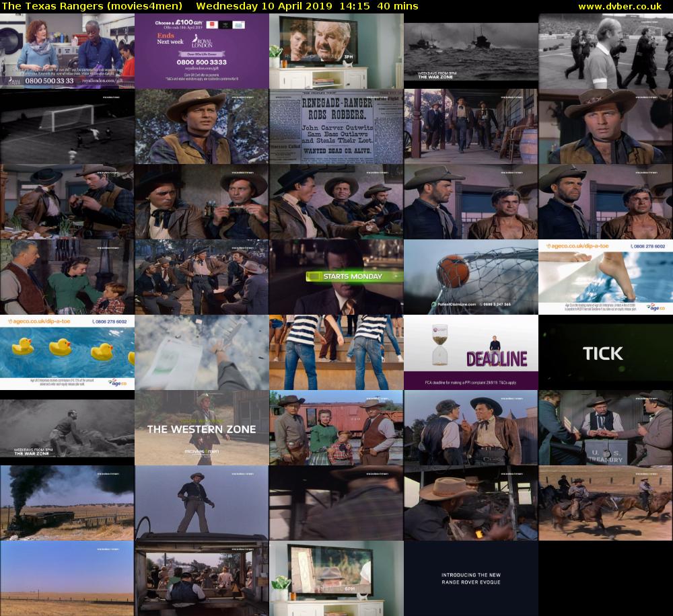Select the empty prairie and blue sky thumbnail
This screenshot has width=673, height=616.
click(x=67, y=578)
